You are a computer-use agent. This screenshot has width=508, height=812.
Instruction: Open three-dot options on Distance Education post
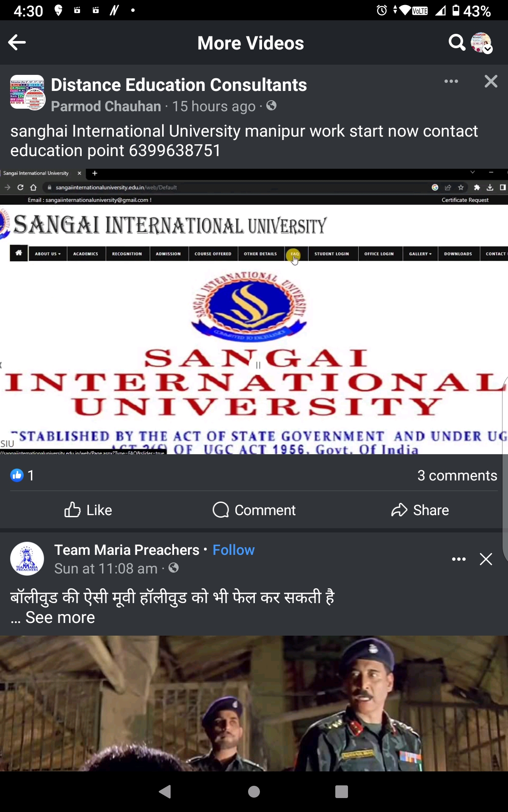point(451,81)
